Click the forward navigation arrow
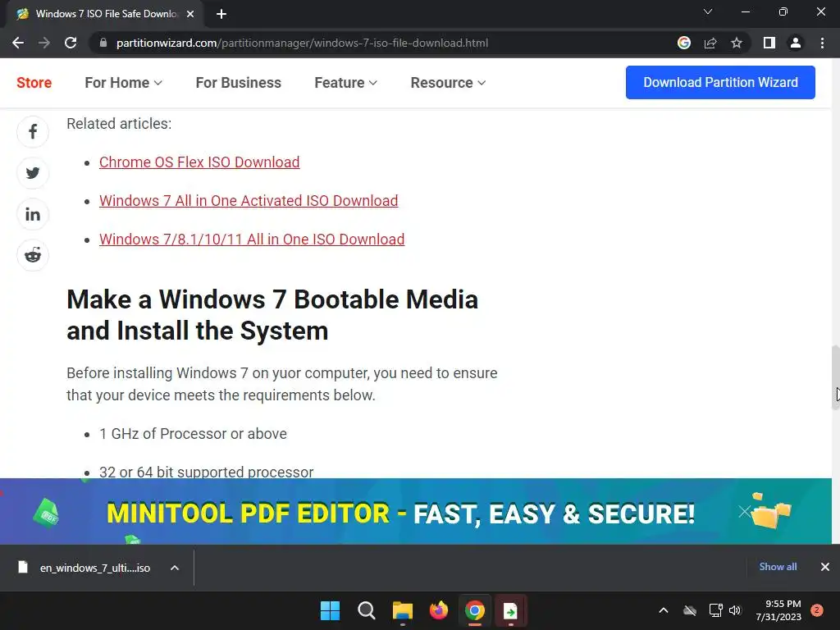The image size is (840, 630). 44,43
